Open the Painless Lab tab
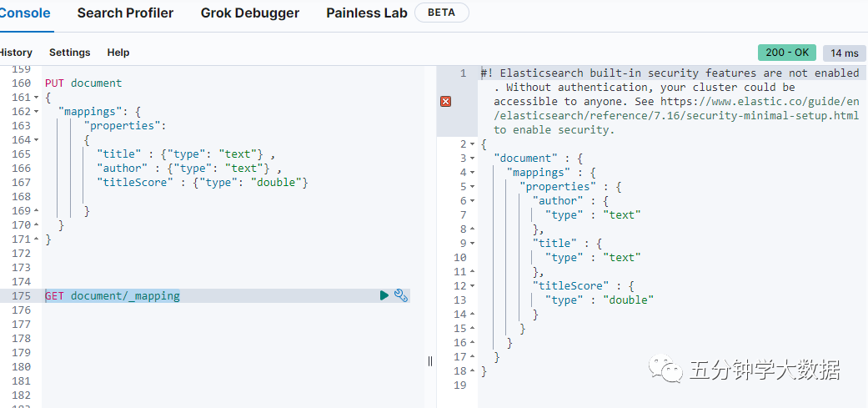868x408 pixels. [x=367, y=13]
